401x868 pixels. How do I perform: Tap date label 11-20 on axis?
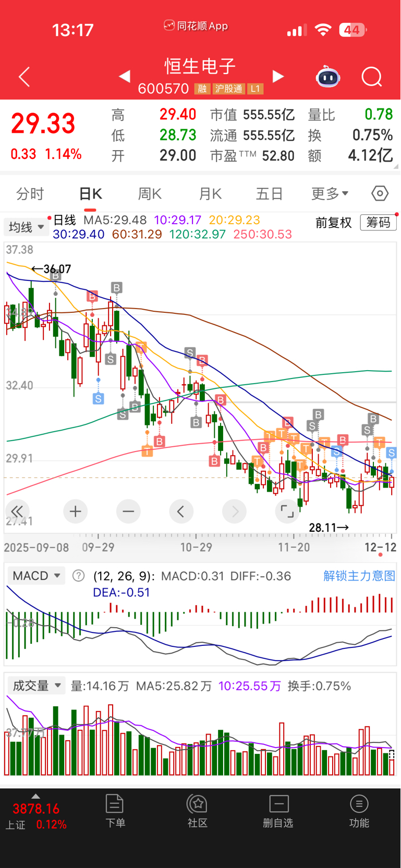pos(294,547)
